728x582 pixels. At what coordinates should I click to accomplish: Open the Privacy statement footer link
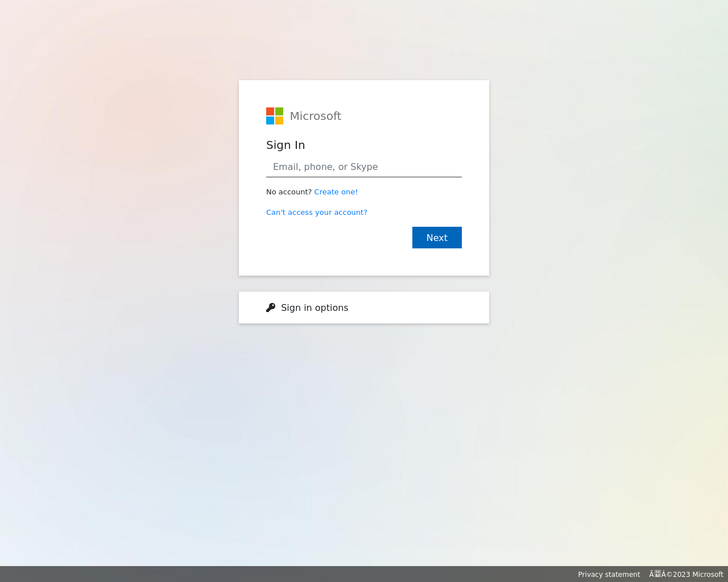[609, 575]
